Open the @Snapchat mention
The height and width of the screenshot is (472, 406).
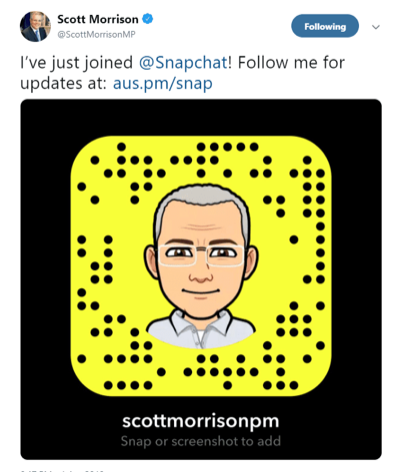[183, 63]
